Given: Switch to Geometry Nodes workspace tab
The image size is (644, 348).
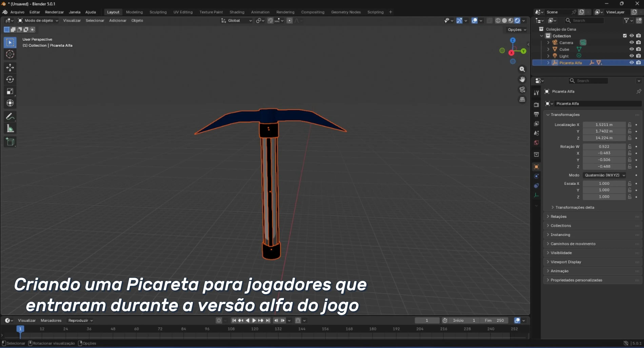Looking at the screenshot, I should coord(346,12).
